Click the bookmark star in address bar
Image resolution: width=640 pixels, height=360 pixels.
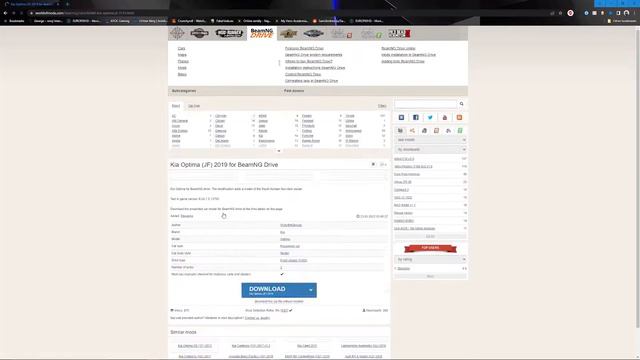tap(560, 13)
